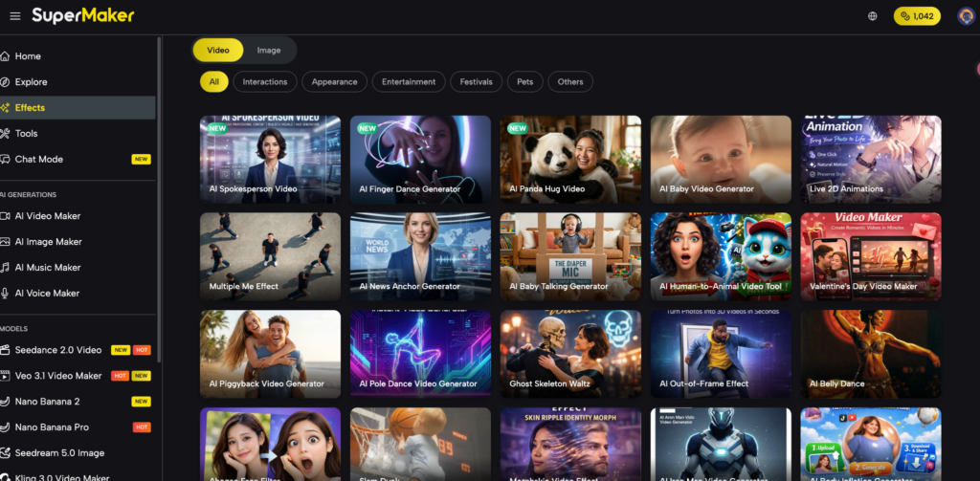This screenshot has height=481, width=980.
Task: Select the Pets filter chip
Action: (x=526, y=82)
